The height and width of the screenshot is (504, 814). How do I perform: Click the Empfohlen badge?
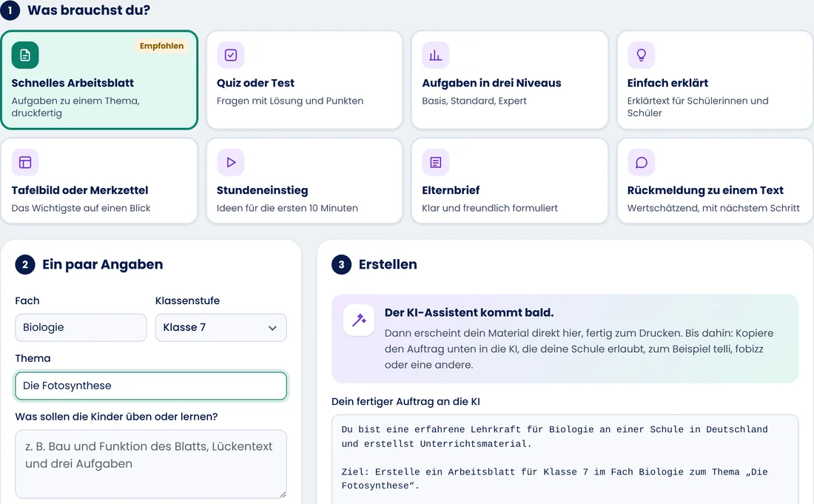pos(161,46)
